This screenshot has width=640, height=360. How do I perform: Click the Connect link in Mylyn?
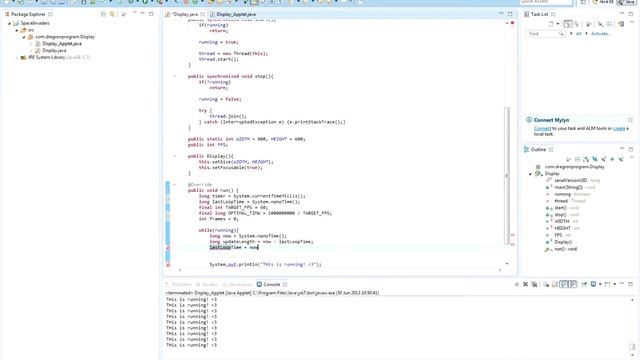pyautogui.click(x=542, y=129)
